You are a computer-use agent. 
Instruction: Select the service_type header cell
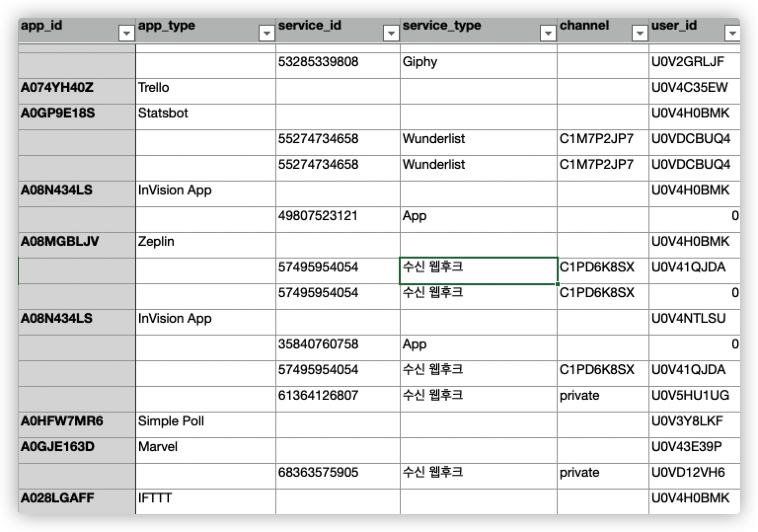[x=479, y=30]
